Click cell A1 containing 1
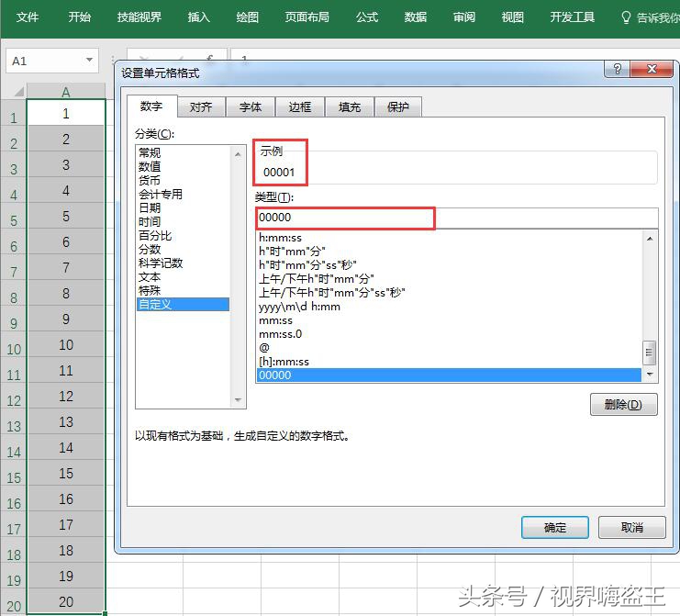Image resolution: width=680 pixels, height=616 pixels. click(66, 114)
